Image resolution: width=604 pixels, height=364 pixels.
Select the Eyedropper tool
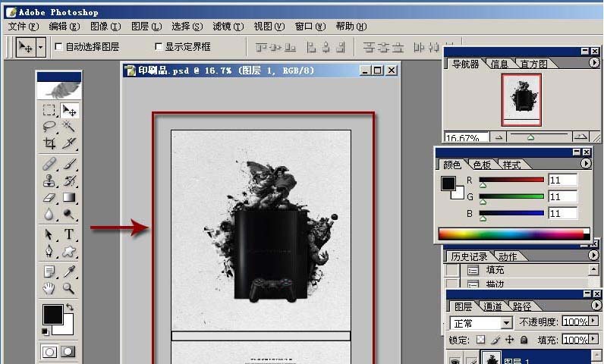69,271
